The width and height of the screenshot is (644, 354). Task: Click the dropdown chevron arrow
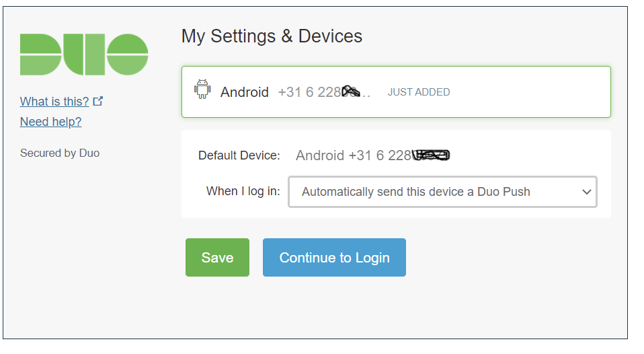(x=586, y=192)
